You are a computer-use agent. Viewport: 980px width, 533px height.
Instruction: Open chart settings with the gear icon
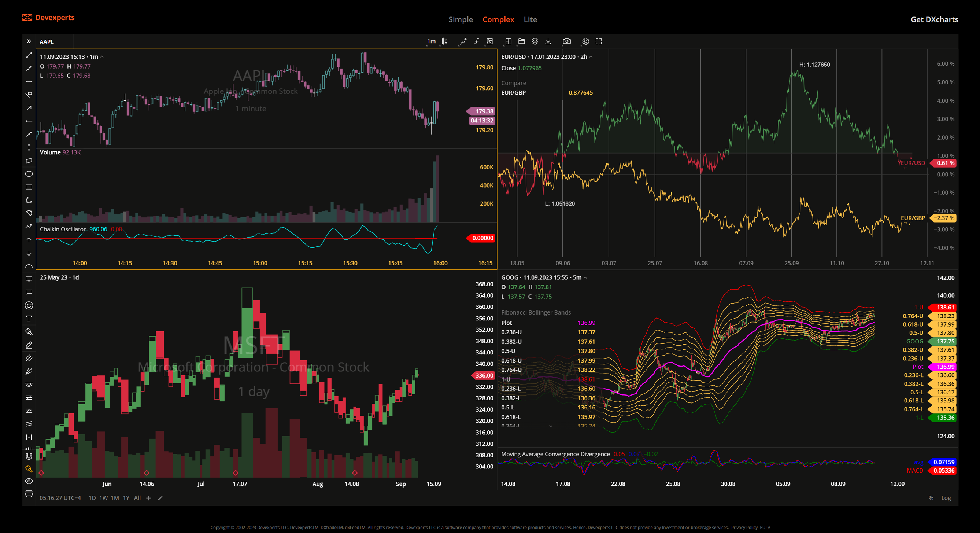(x=585, y=41)
